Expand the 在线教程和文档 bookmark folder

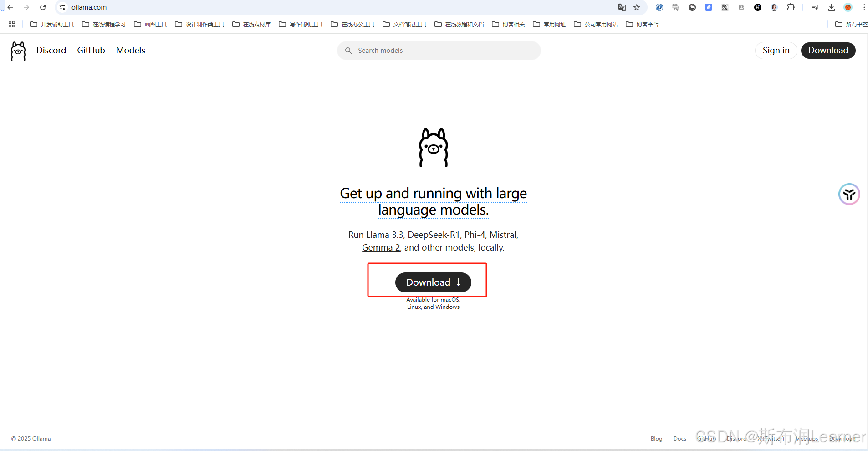pos(459,24)
